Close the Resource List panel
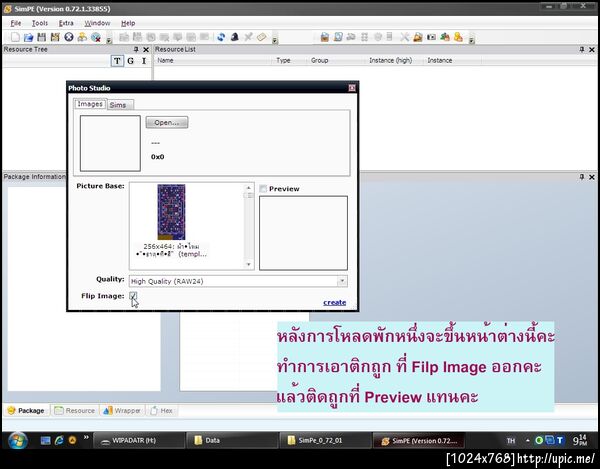 592,49
